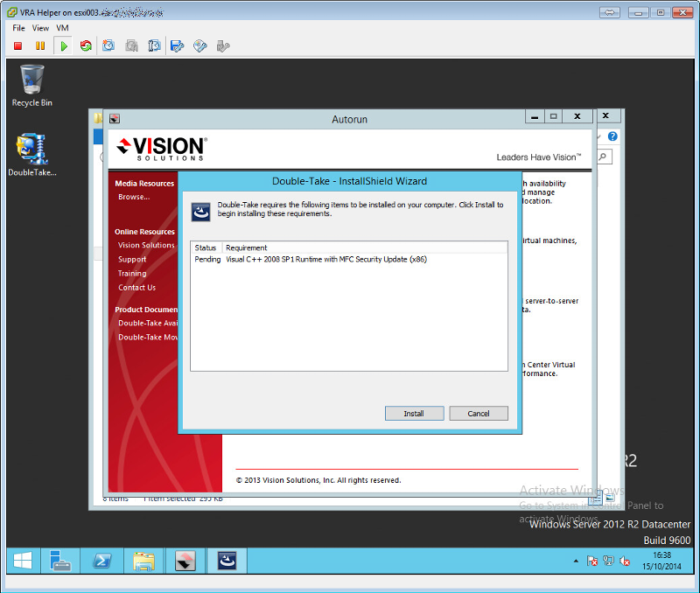Screen dimensions: 700x593
Task: Switch to the Autorun taskbar item
Action: tap(185, 561)
